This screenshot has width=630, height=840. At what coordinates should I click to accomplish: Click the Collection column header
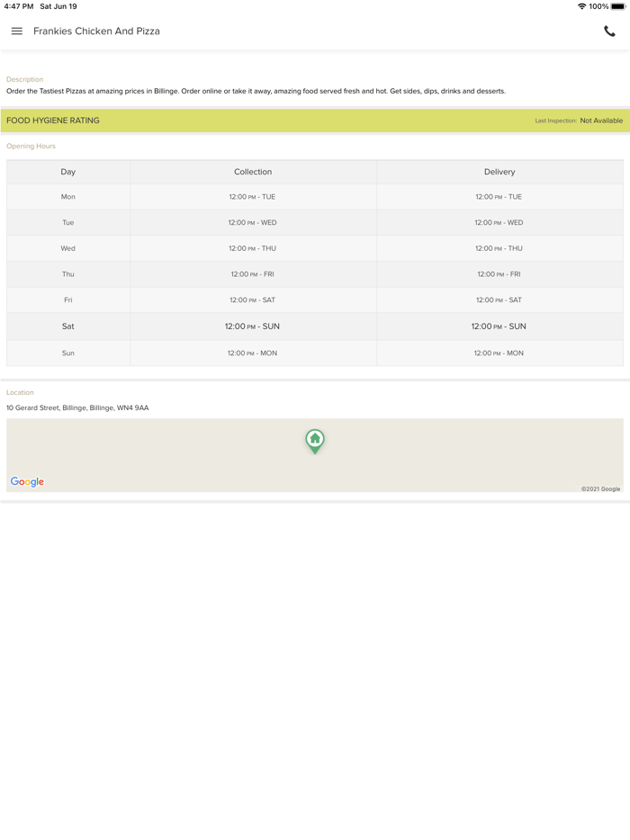pos(253,172)
